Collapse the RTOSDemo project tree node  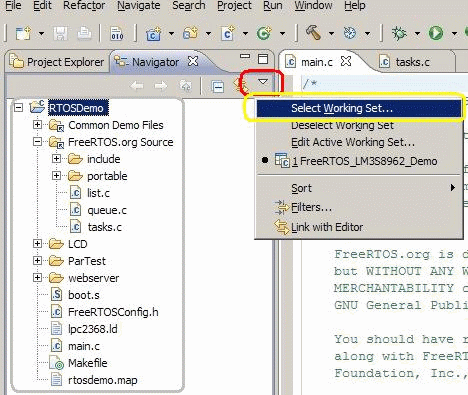click(x=19, y=107)
